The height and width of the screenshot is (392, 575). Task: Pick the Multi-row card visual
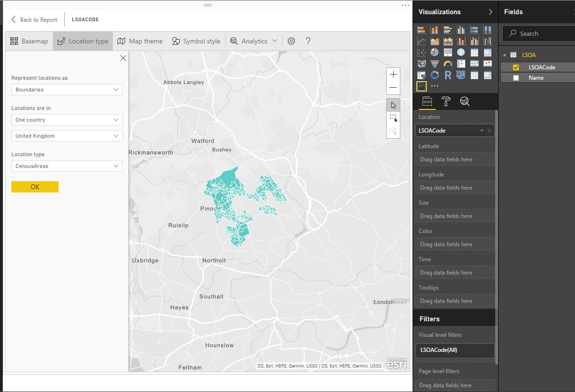[461, 64]
